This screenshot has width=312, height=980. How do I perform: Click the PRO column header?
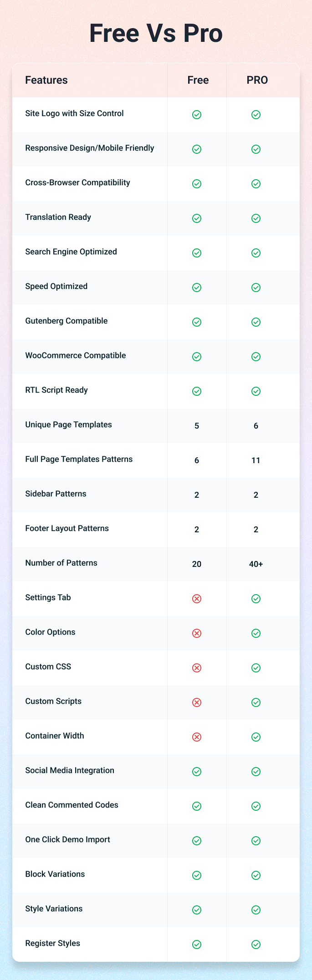point(257,80)
